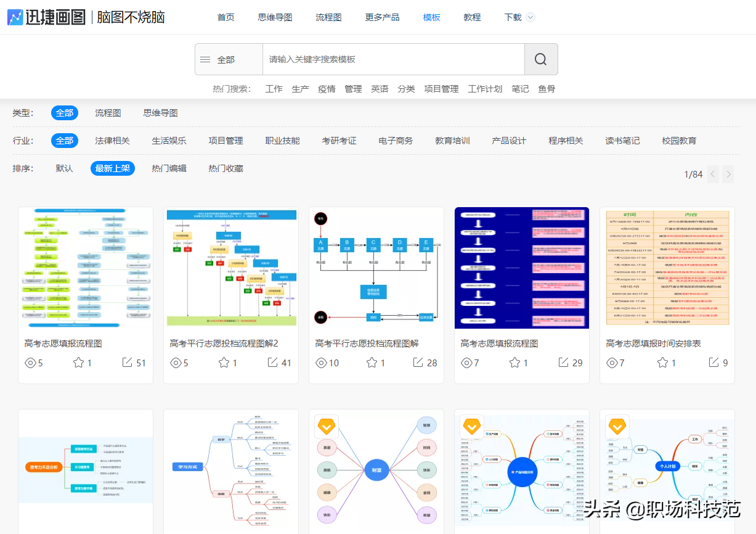Viewport: 756px width, 534px height.
Task: Click the 迅捷画图 logo icon
Action: tap(15, 17)
